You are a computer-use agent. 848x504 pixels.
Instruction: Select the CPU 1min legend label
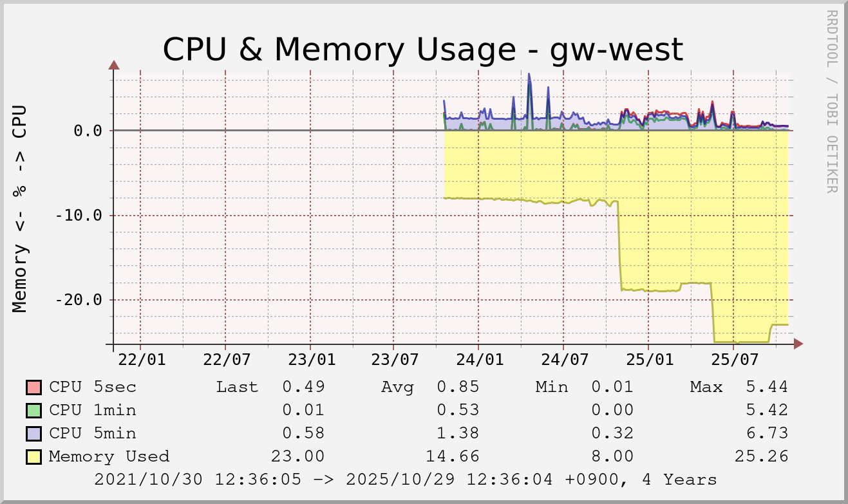[x=93, y=411]
